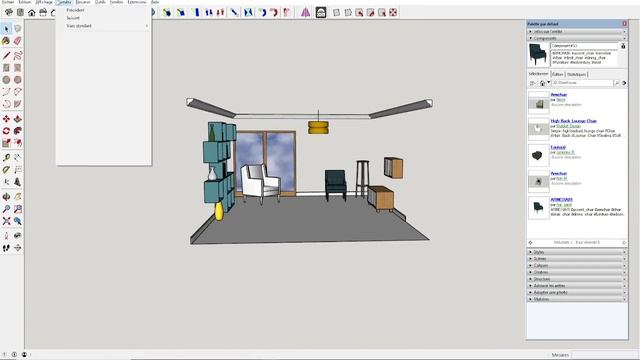Switch to the Statistiques tab
Image resolution: width=640 pixels, height=360 pixels.
[x=576, y=74]
